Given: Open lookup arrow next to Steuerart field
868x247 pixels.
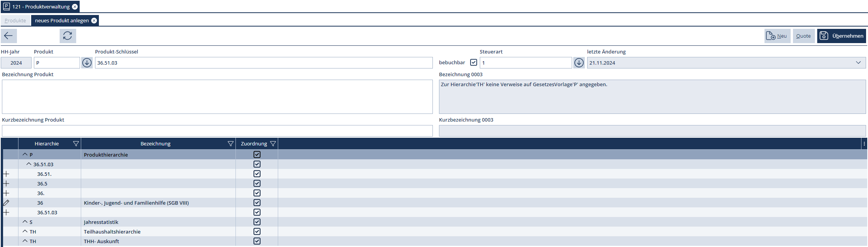Looking at the screenshot, I should (579, 63).
